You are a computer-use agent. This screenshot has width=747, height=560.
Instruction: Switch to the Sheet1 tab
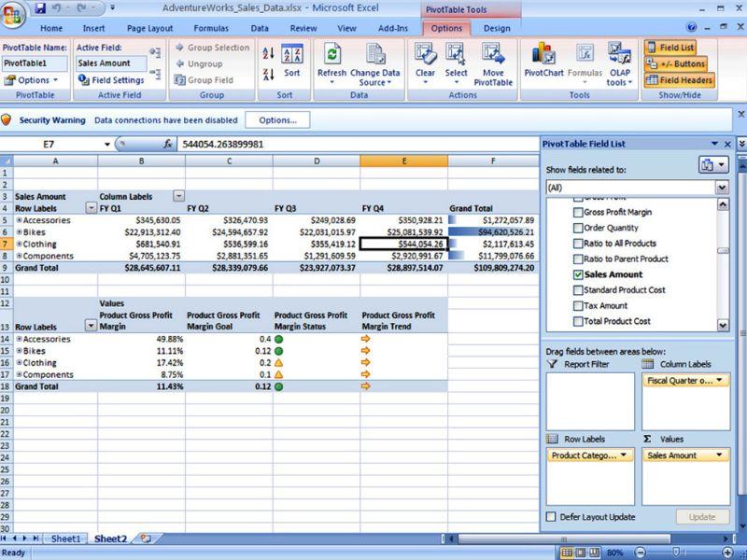[x=63, y=539]
